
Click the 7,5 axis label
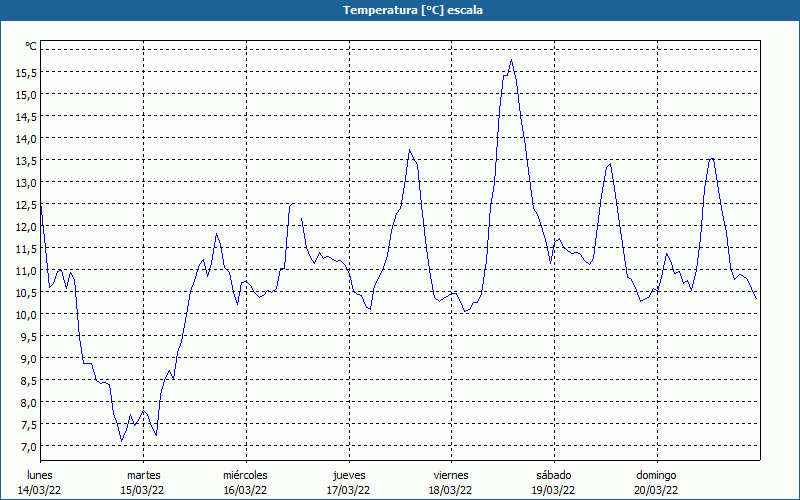coord(28,425)
